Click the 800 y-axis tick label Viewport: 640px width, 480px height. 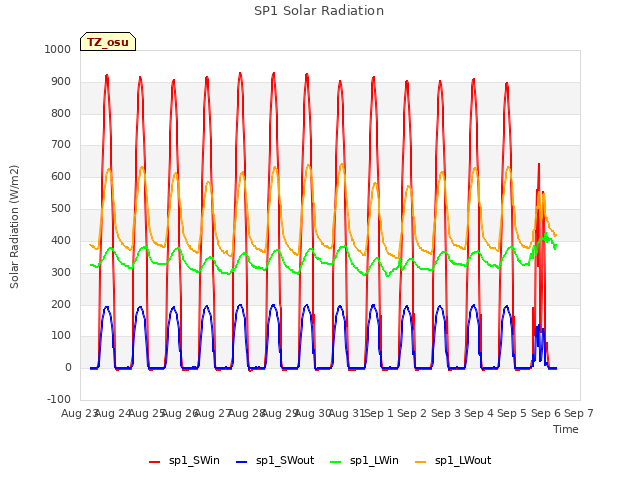pyautogui.click(x=61, y=113)
